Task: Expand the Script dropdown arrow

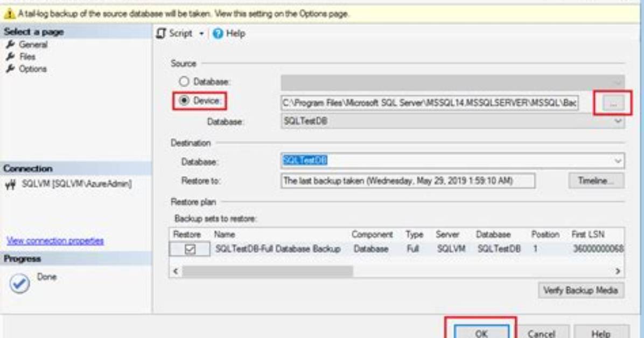Action: click(x=201, y=34)
